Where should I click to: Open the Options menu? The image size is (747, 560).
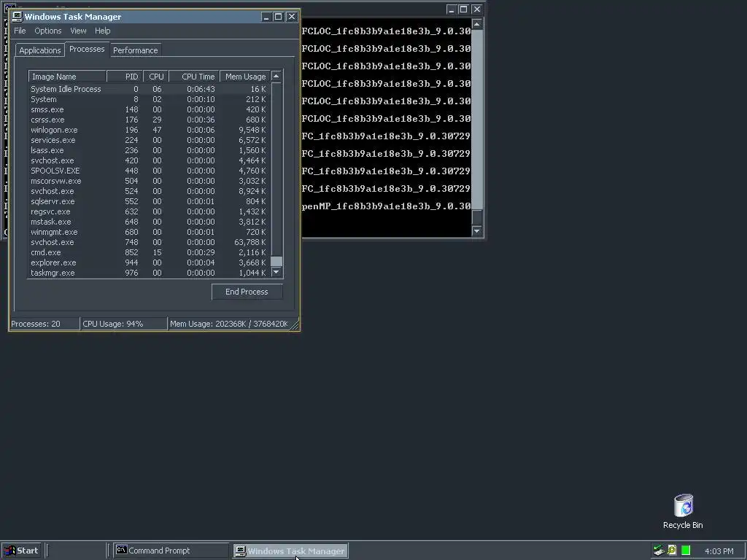pos(47,31)
